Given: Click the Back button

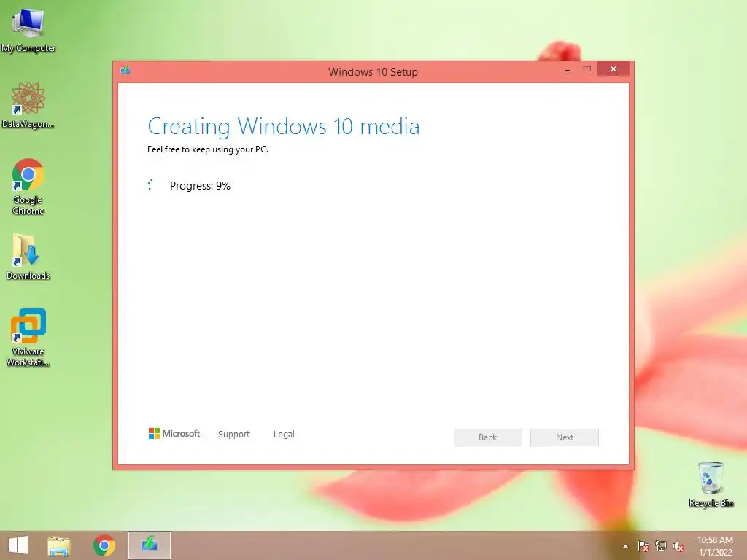Looking at the screenshot, I should click(x=488, y=437).
